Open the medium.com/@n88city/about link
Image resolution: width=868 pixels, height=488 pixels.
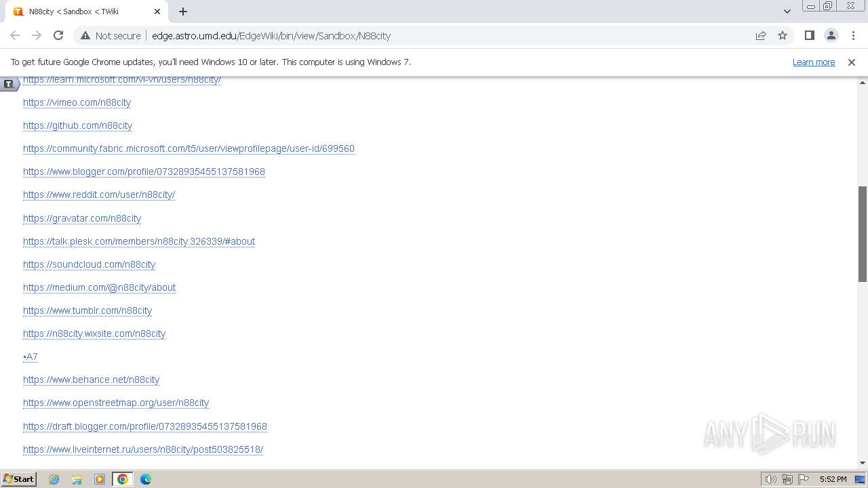click(99, 287)
